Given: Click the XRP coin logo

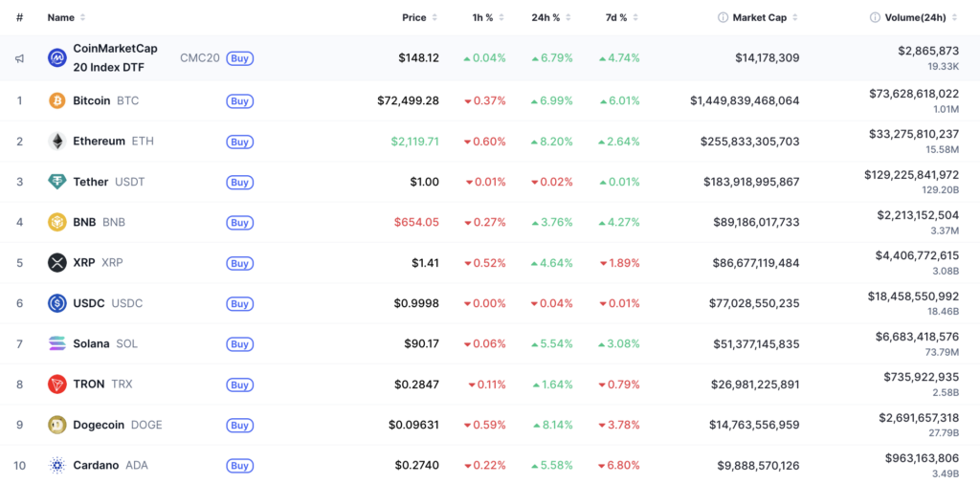Looking at the screenshot, I should click(56, 262).
